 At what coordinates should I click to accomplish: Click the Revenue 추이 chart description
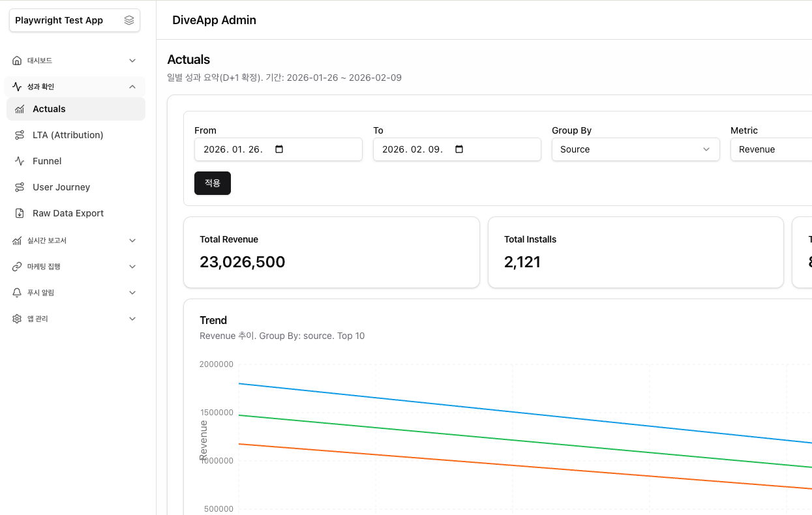[282, 336]
